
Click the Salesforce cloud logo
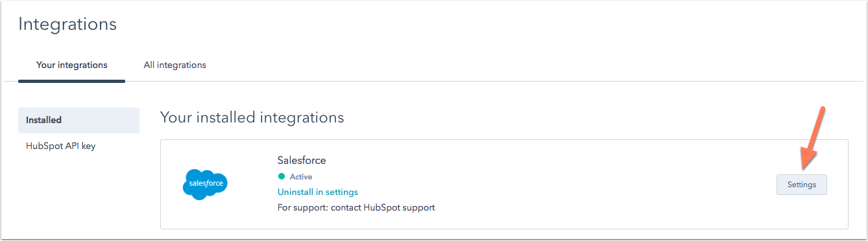[x=205, y=184]
